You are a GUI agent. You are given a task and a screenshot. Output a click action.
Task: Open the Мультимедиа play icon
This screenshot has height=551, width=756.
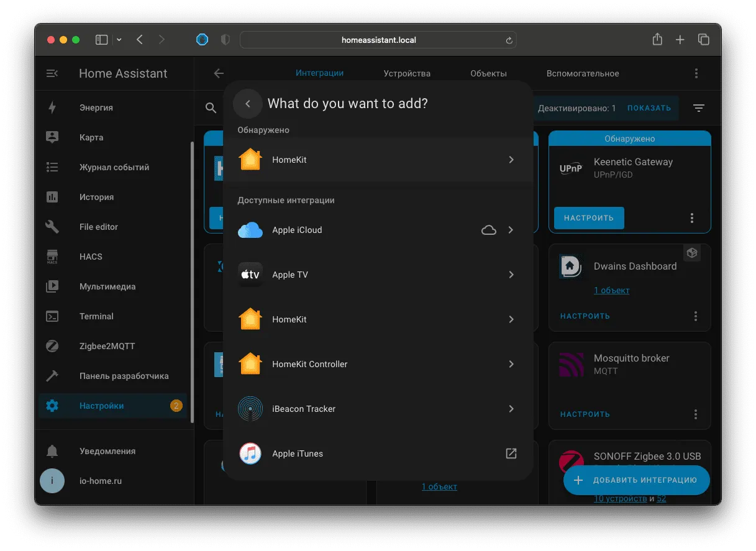pyautogui.click(x=52, y=286)
